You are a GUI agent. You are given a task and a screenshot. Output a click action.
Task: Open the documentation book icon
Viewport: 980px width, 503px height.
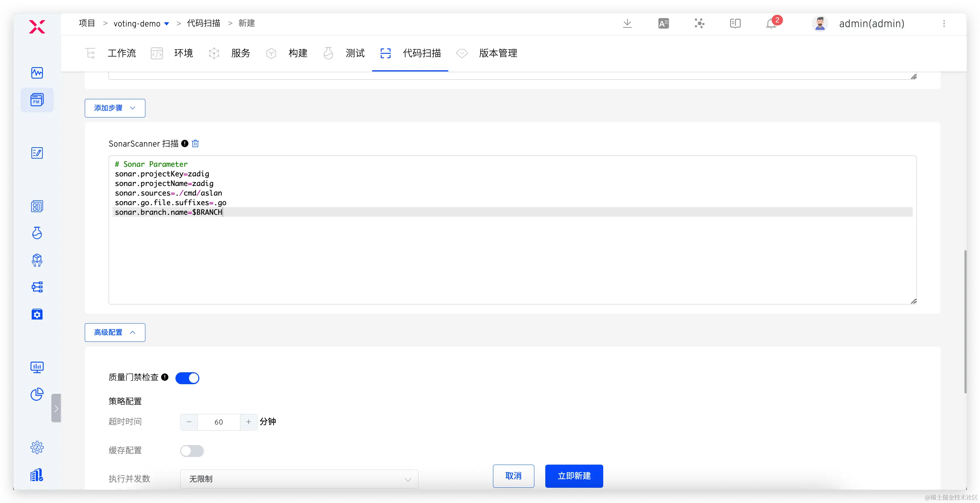pos(735,23)
